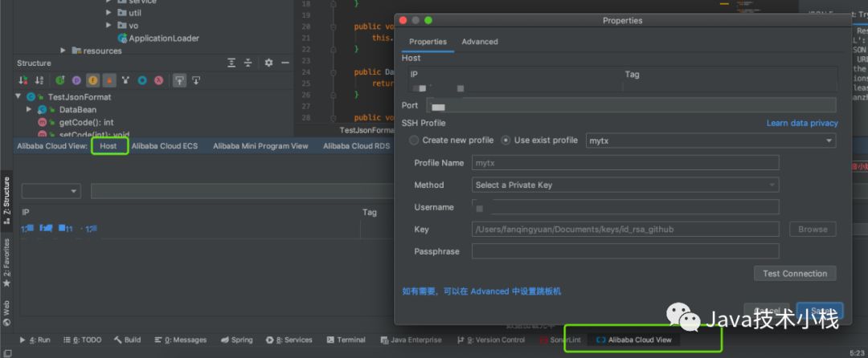Viewport: 868px width, 358px height.
Task: Click the Browse button
Action: point(813,229)
